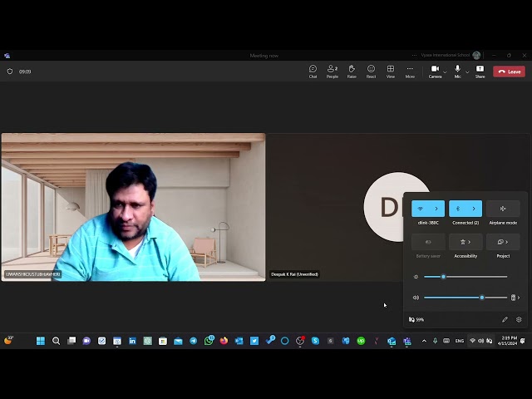Open the React emoji options
Viewport: 532px width, 399px height.
tap(371, 71)
